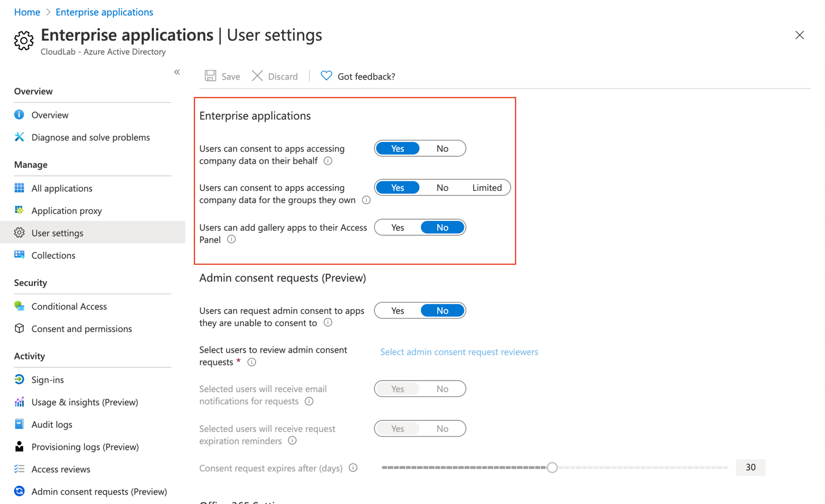This screenshot has width=825, height=504.
Task: Click info icon beside 'Consent request expires after (days)'
Action: tap(353, 468)
